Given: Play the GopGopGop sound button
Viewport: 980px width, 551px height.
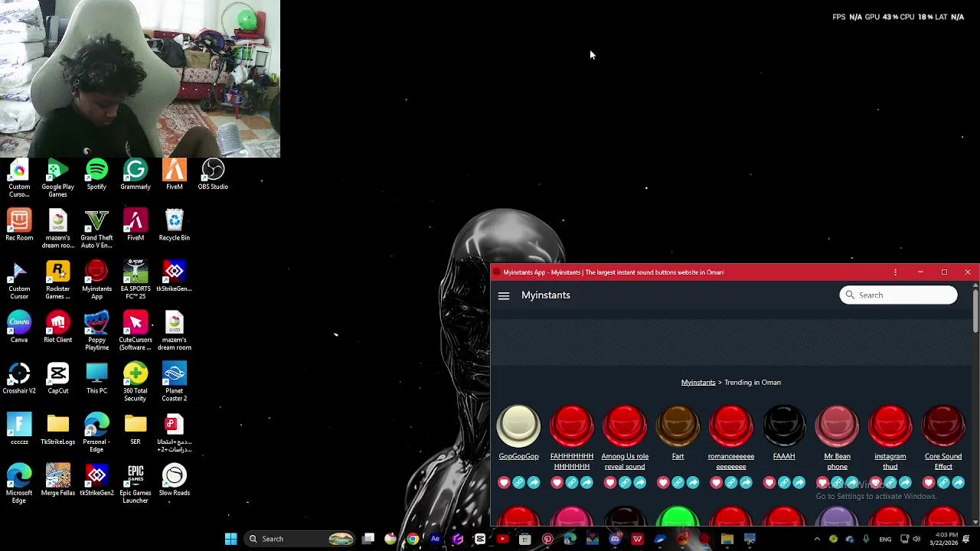Looking at the screenshot, I should point(518,426).
